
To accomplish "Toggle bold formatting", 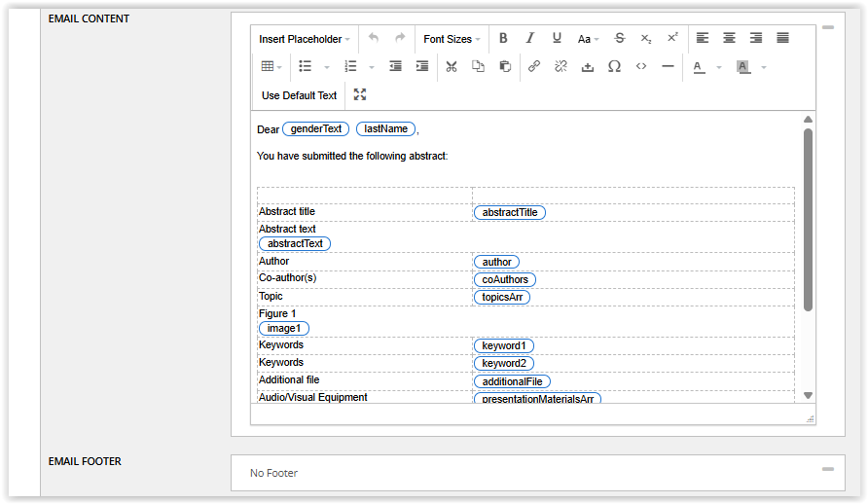I will click(x=503, y=39).
